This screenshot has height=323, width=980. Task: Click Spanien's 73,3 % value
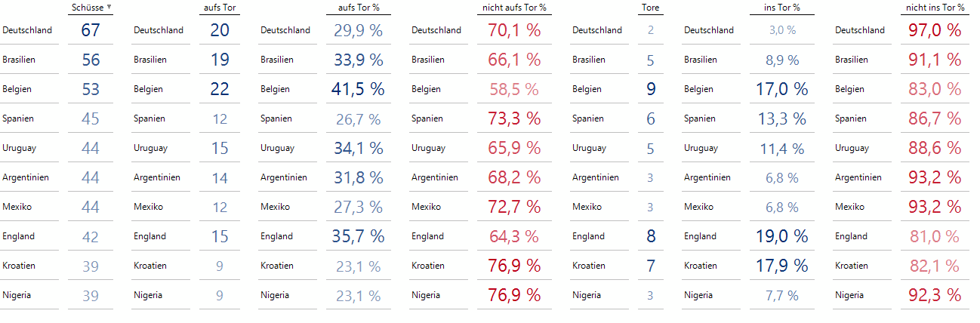514,118
